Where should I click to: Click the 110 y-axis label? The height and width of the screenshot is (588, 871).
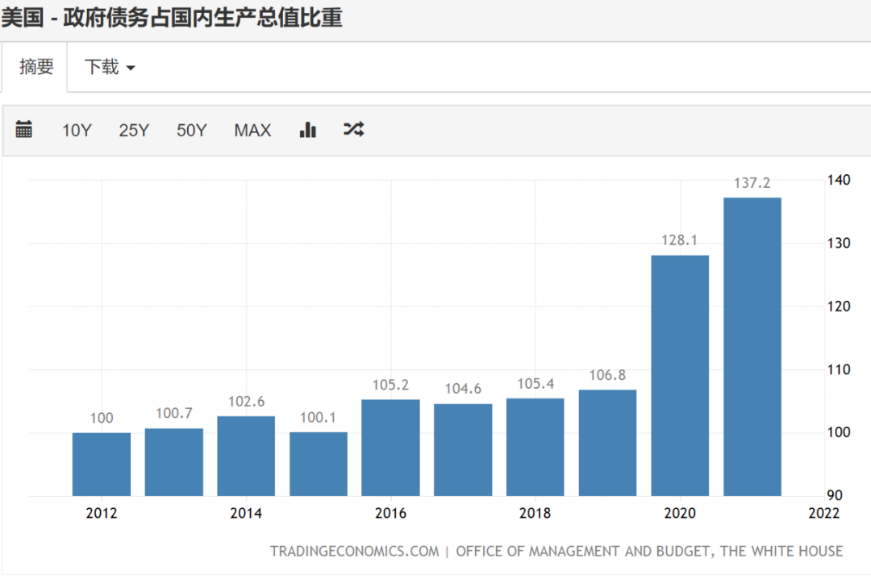pos(838,369)
